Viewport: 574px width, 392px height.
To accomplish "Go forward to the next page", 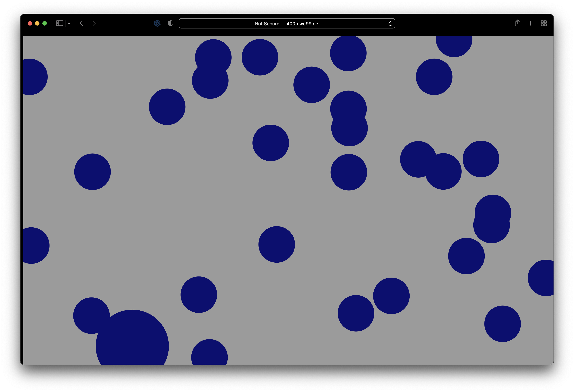I will pos(94,23).
